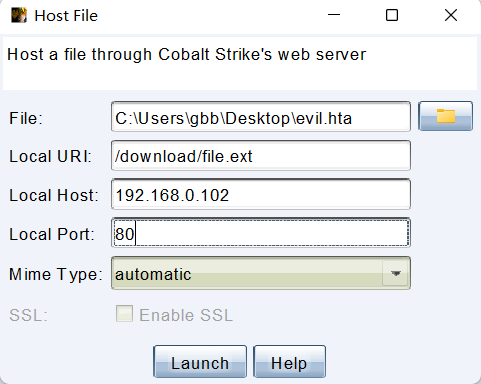Toggle the Enable SSL checkbox
This screenshot has height=384, width=481.
pos(124,314)
